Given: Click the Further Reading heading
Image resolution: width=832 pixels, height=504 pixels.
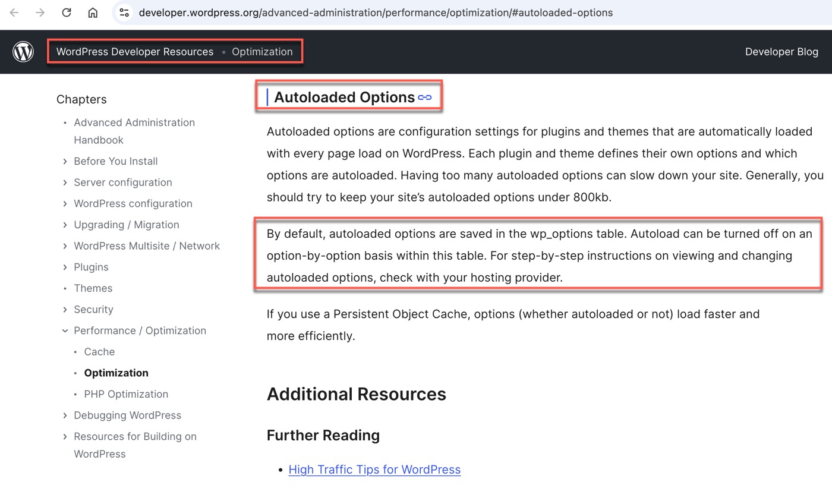Looking at the screenshot, I should (x=323, y=435).
